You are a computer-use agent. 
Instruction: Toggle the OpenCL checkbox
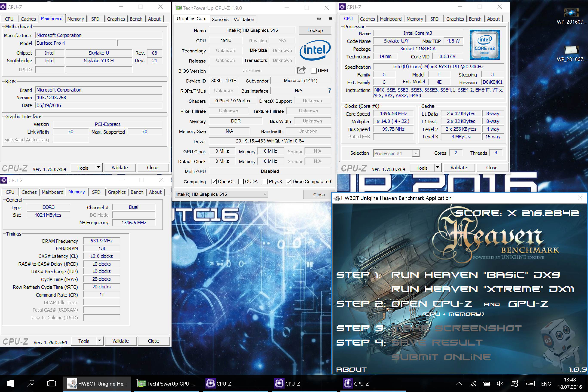[x=214, y=182]
